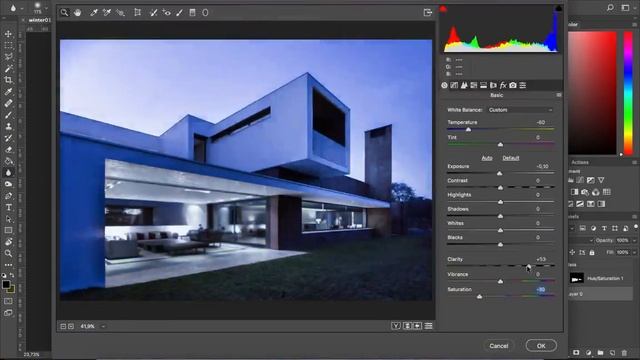Open the preview preferences icon
Viewport: 640px width, 360px height.
pos(428,326)
